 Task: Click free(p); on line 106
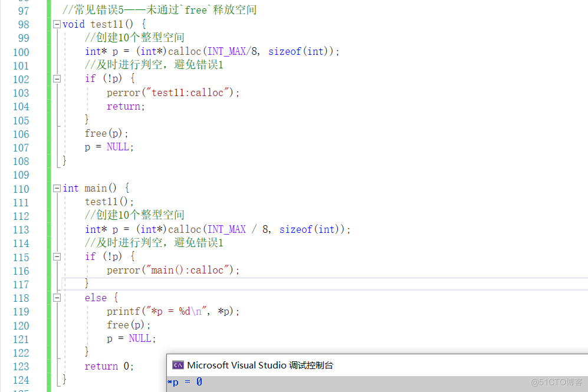(x=107, y=133)
